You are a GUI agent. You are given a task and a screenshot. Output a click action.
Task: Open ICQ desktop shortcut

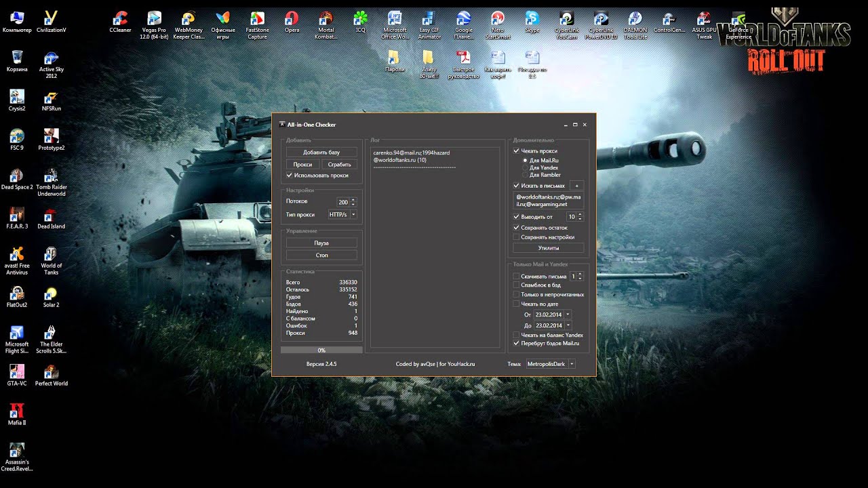pyautogui.click(x=361, y=22)
